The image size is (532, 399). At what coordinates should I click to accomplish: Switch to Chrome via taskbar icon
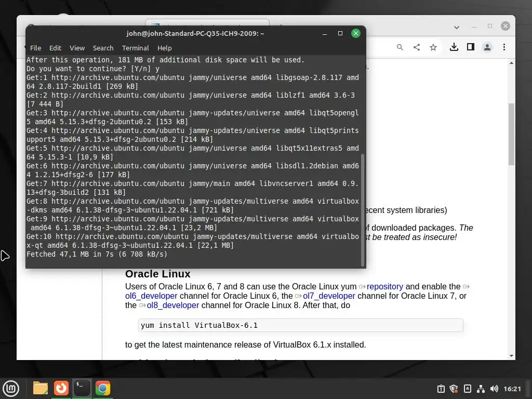(102, 388)
